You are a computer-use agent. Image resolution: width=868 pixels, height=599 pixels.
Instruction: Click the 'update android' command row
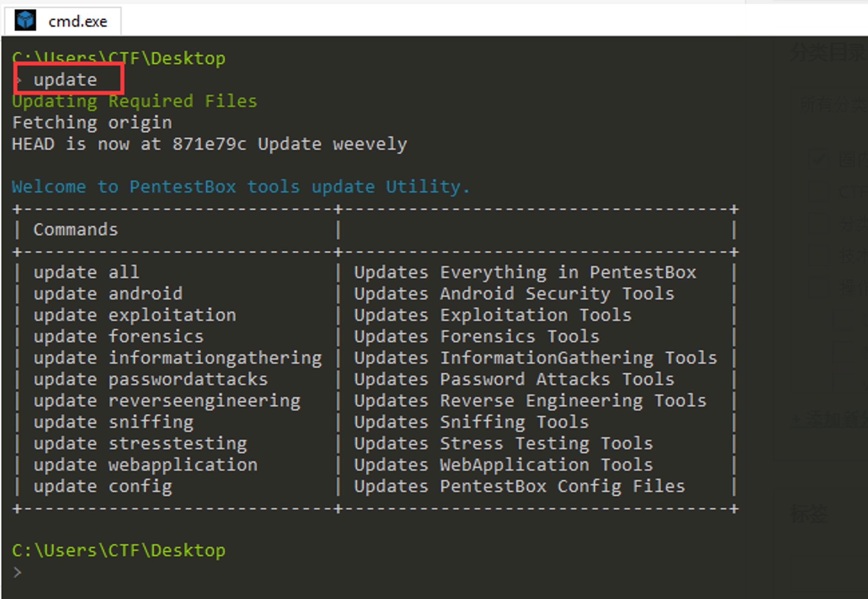[x=108, y=294]
